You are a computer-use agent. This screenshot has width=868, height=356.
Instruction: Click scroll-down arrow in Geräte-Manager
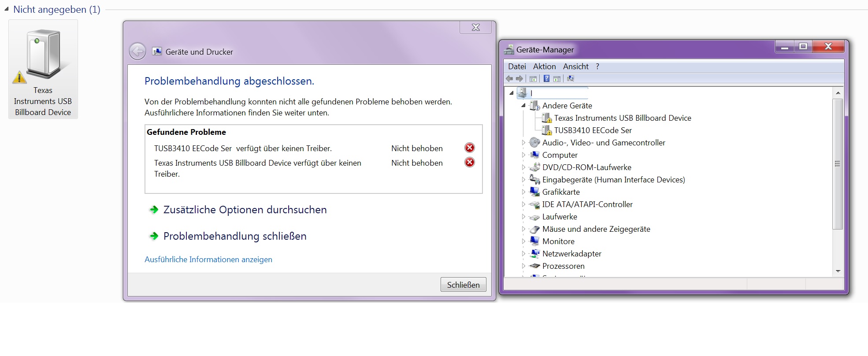coord(838,271)
